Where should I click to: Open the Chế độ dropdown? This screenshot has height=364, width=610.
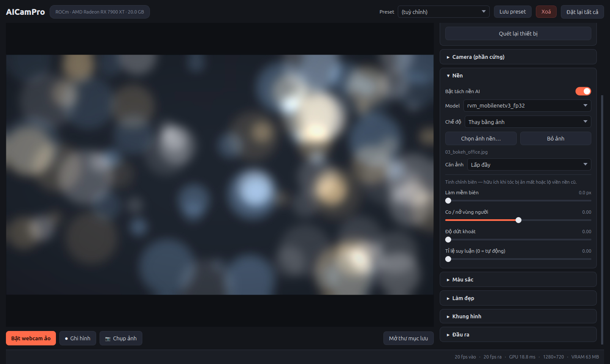(x=528, y=122)
